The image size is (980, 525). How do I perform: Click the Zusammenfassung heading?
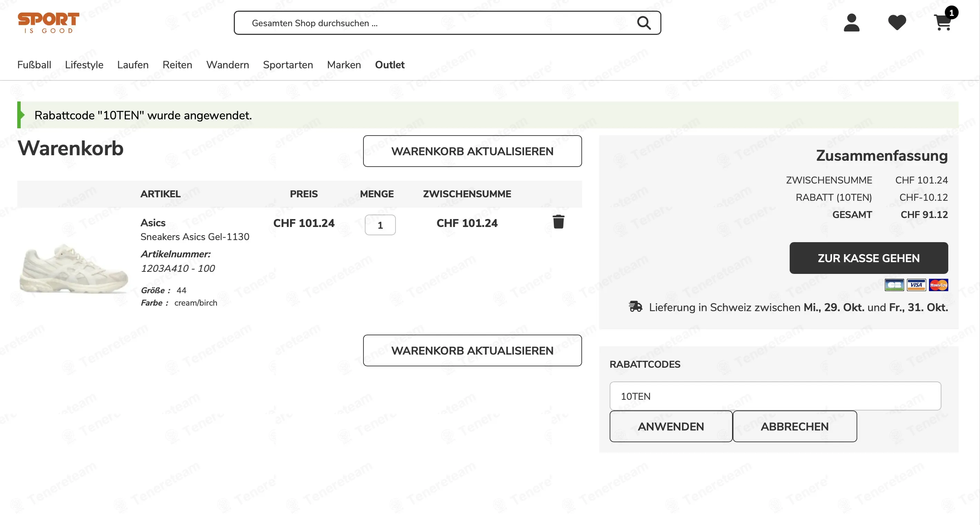pos(882,156)
